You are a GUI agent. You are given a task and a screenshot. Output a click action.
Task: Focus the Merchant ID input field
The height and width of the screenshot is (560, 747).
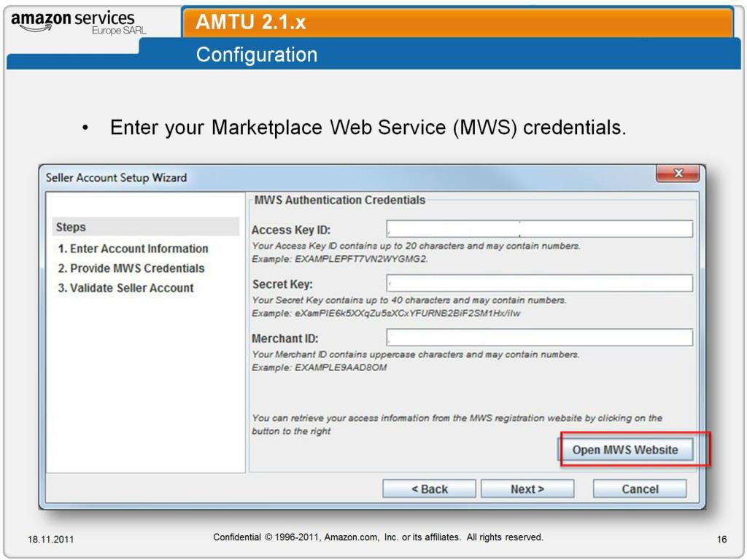(x=539, y=337)
